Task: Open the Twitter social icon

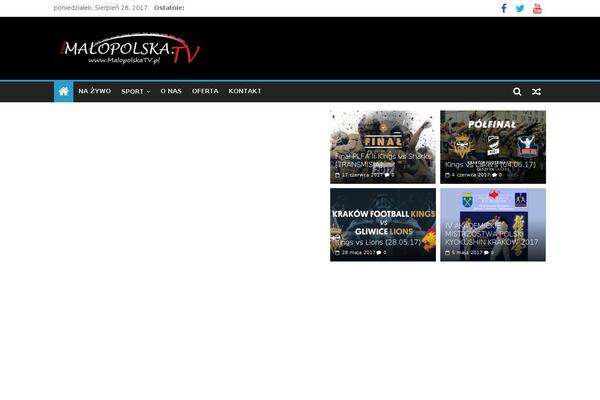Action: pyautogui.click(x=520, y=8)
